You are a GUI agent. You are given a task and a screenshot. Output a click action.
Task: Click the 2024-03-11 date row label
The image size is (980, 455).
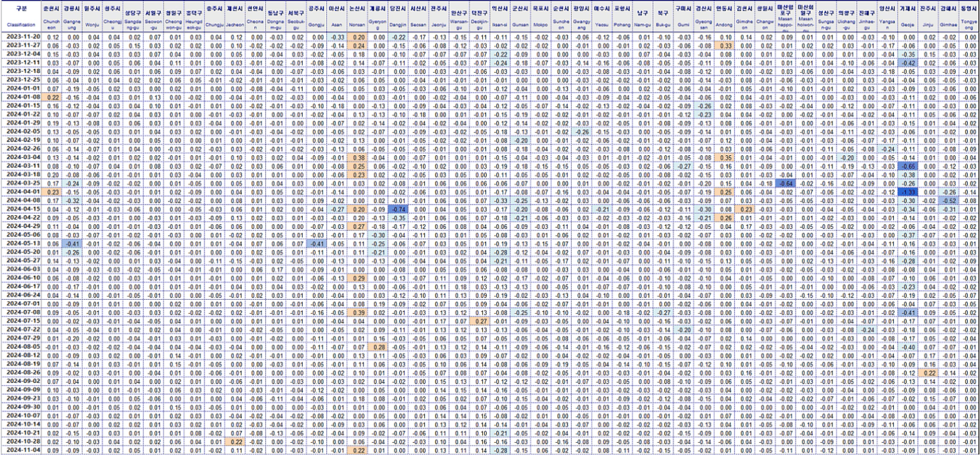[x=22, y=166]
